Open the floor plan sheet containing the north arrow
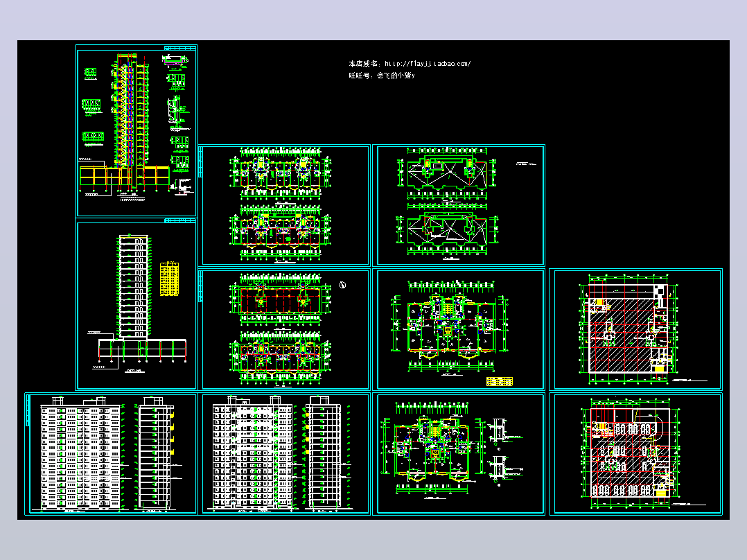Screen dimensions: 747x560 pyautogui.click(x=284, y=329)
